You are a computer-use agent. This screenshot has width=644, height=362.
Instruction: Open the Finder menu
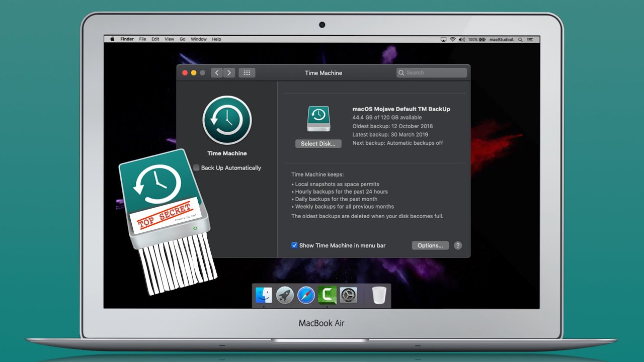pyautogui.click(x=127, y=39)
